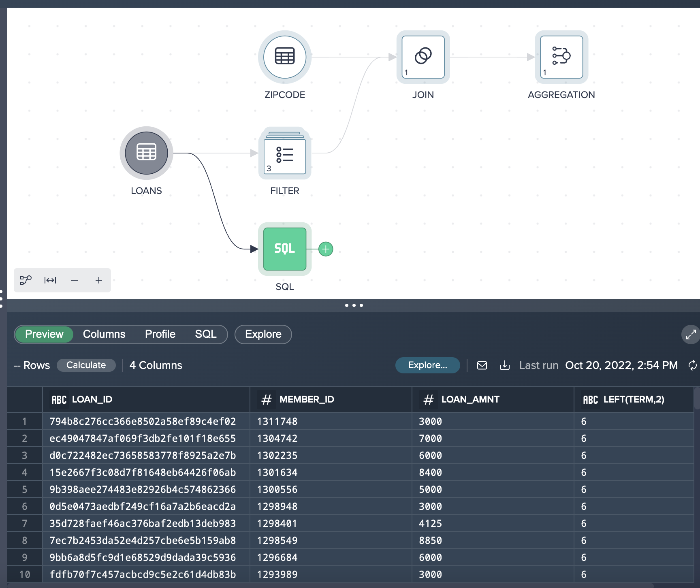The width and height of the screenshot is (700, 588).
Task: Expand the preview panel to fullscreen
Action: pyautogui.click(x=691, y=334)
